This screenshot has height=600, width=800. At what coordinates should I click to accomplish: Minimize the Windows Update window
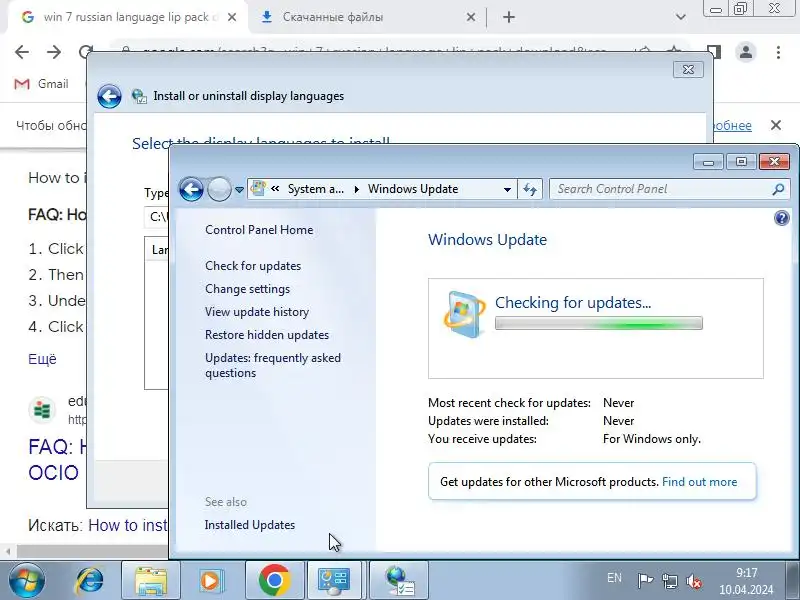coord(708,162)
